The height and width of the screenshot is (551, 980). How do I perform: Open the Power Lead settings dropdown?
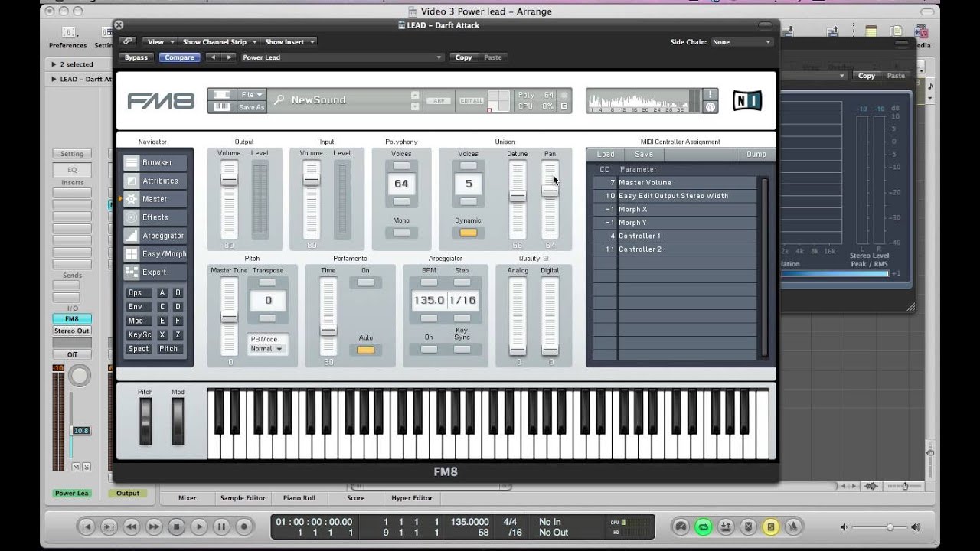tap(341, 57)
